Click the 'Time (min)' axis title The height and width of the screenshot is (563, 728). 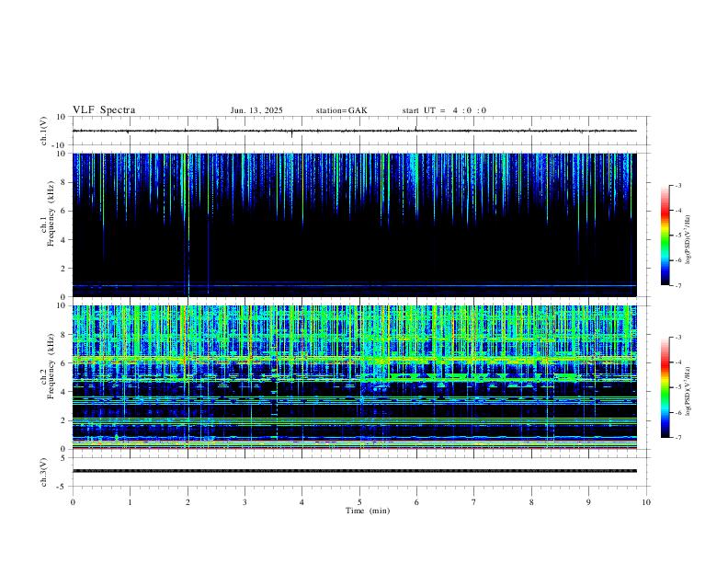(368, 511)
